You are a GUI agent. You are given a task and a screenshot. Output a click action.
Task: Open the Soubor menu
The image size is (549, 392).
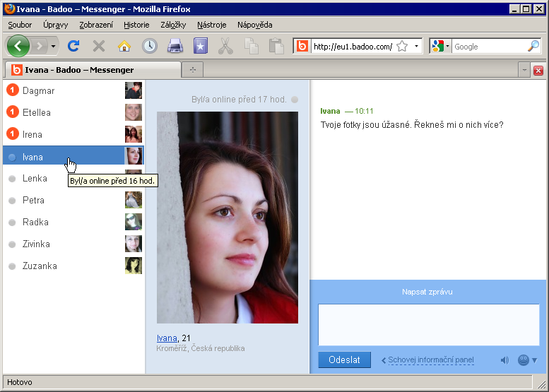click(x=20, y=25)
